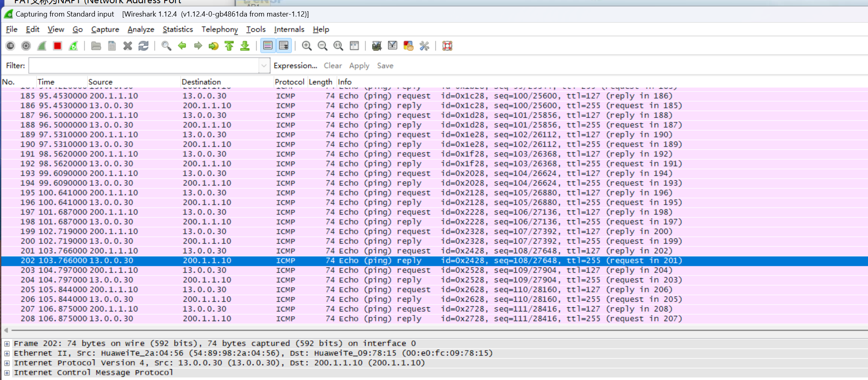
Task: Expand the Ethernet II details row
Action: (x=7, y=353)
